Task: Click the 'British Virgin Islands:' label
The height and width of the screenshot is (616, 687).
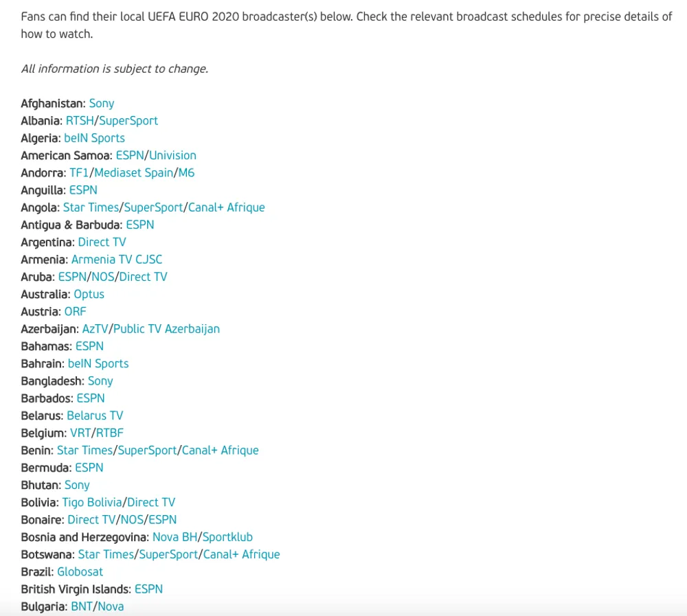Action: point(76,589)
